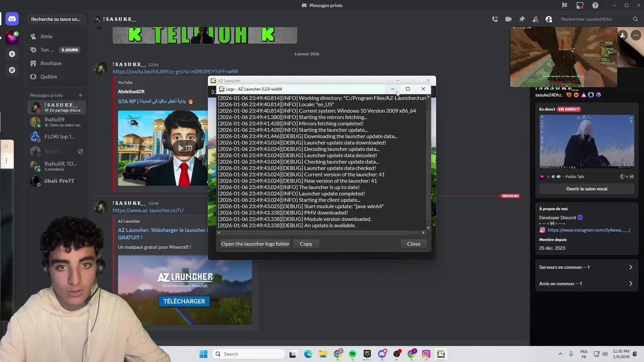
Task: Open the Ton... 3 JOURS entry
Action: tap(55, 50)
